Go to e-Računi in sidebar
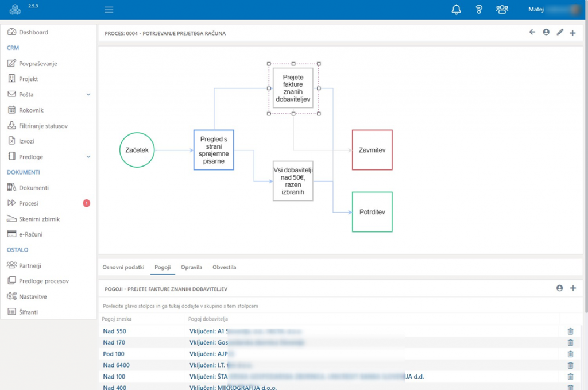 30,234
